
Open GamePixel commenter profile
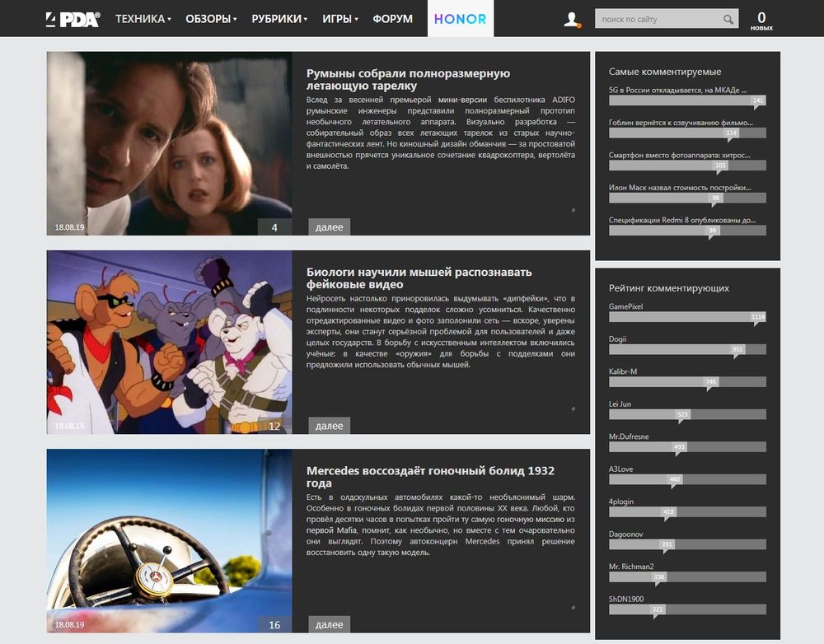[625, 306]
